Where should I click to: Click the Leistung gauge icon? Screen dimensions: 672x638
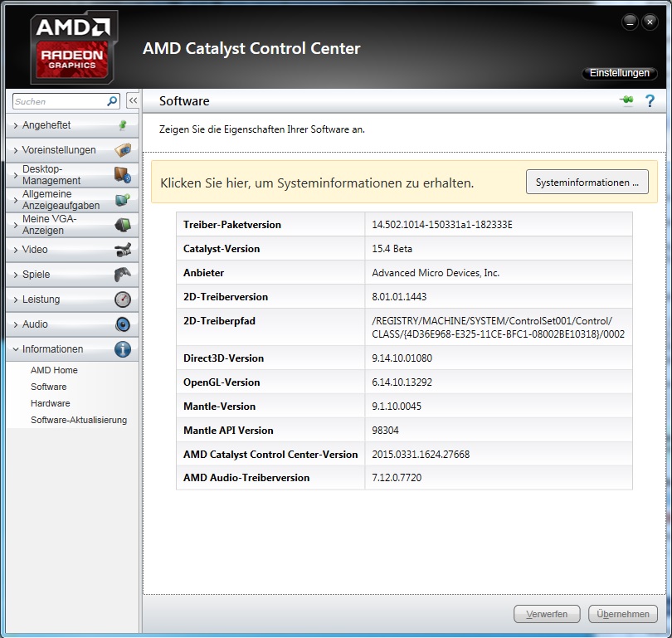click(x=123, y=299)
